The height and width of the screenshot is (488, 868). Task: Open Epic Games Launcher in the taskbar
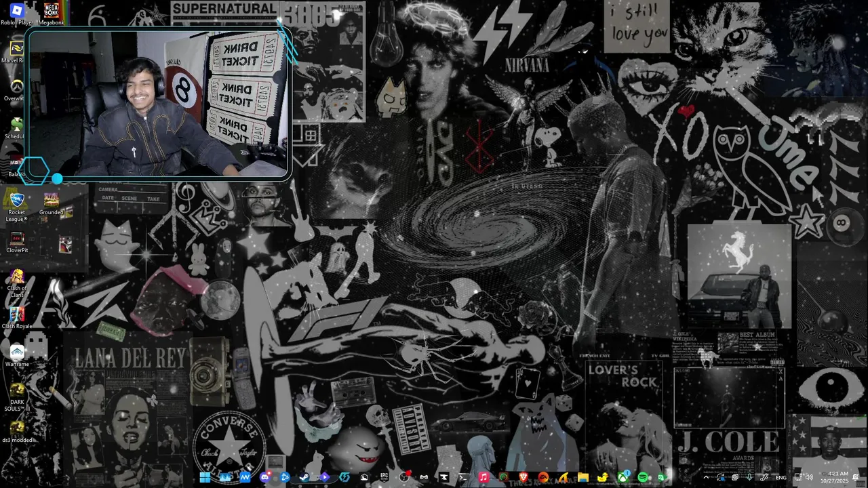(384, 477)
